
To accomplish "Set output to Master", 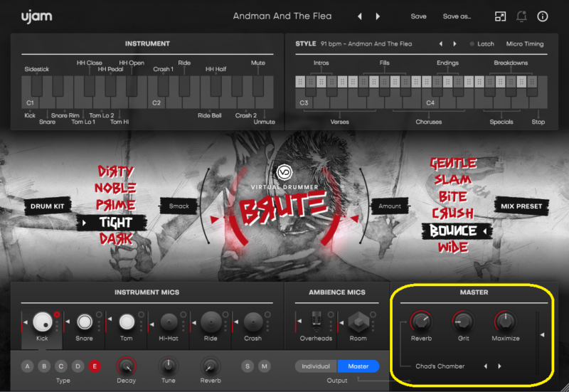I will pyautogui.click(x=358, y=366).
